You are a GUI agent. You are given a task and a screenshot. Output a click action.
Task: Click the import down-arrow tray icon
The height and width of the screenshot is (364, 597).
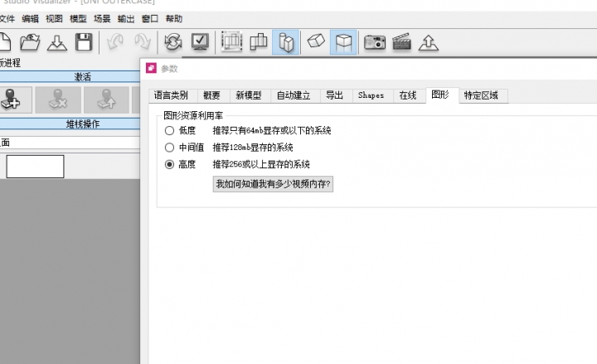(x=57, y=41)
